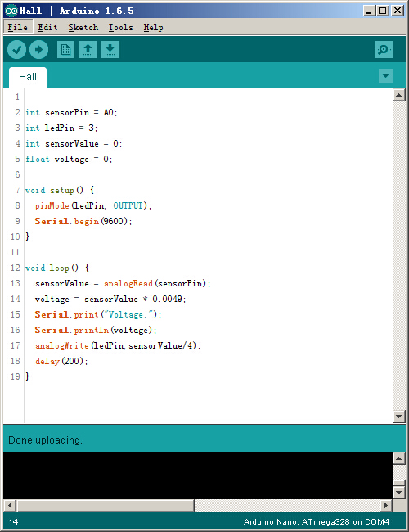Click the editor scrollbar down arrow
The height and width of the screenshot is (532, 409).
[x=399, y=416]
